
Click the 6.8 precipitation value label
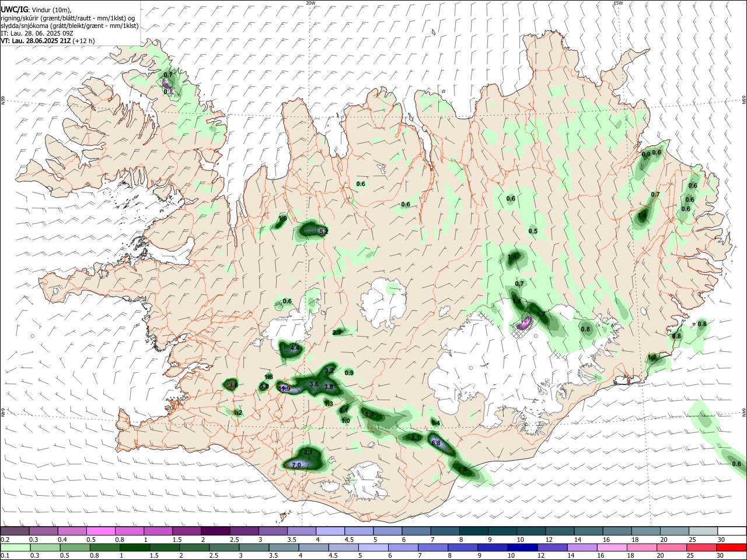pyautogui.click(x=436, y=443)
